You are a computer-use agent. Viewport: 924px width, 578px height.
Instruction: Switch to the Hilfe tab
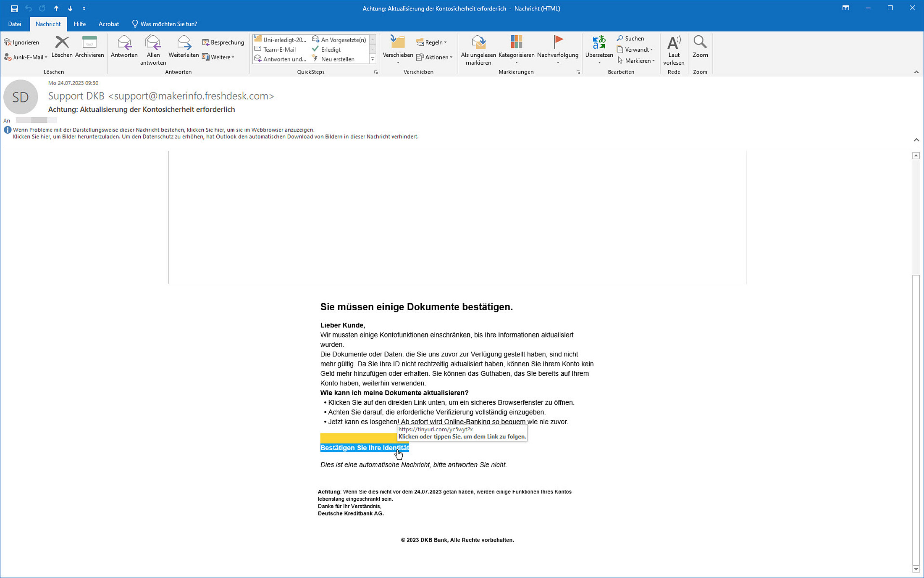(79, 24)
